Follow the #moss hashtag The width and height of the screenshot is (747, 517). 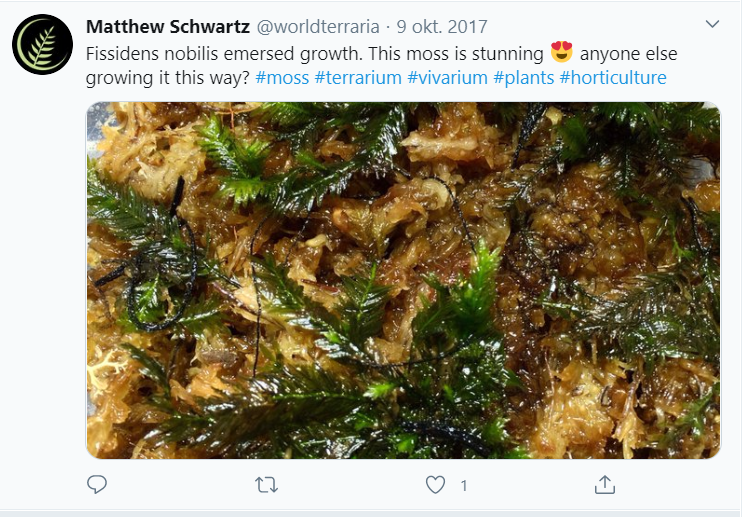tap(282, 78)
